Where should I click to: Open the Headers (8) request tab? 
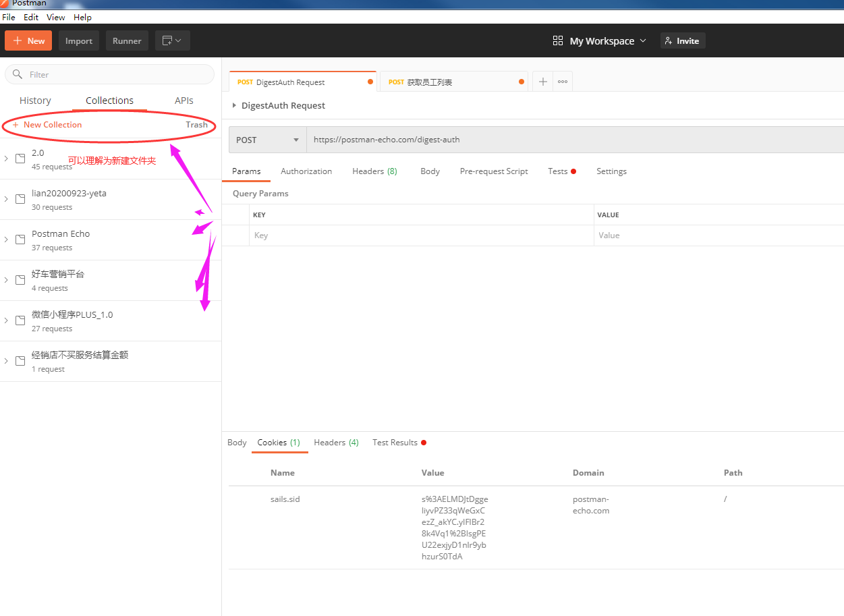[374, 171]
